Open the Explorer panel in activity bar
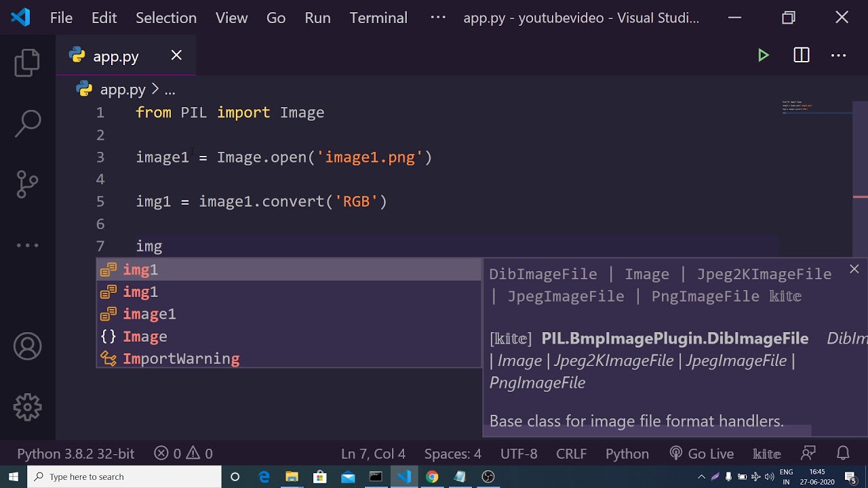The width and height of the screenshot is (868, 488). (x=27, y=63)
